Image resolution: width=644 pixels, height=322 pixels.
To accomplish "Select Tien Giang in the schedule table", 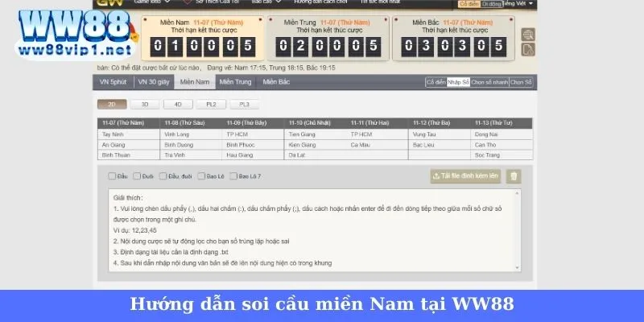I will point(302,134).
